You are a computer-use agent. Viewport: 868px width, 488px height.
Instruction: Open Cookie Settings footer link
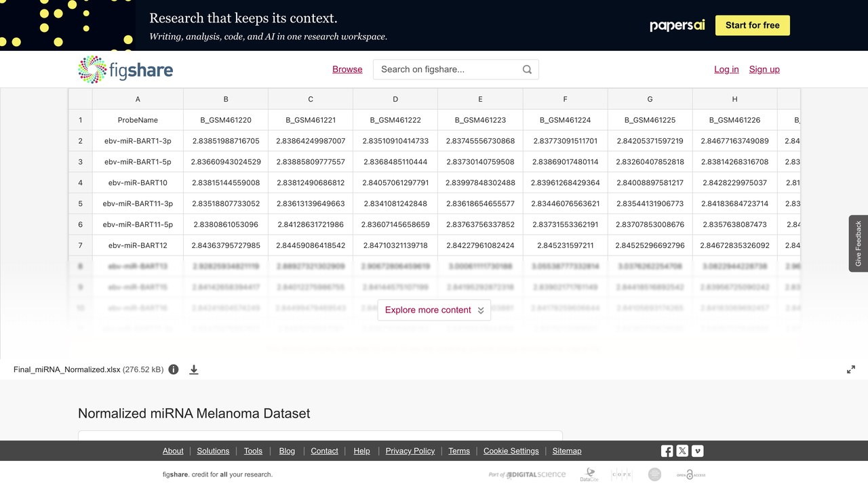511,451
